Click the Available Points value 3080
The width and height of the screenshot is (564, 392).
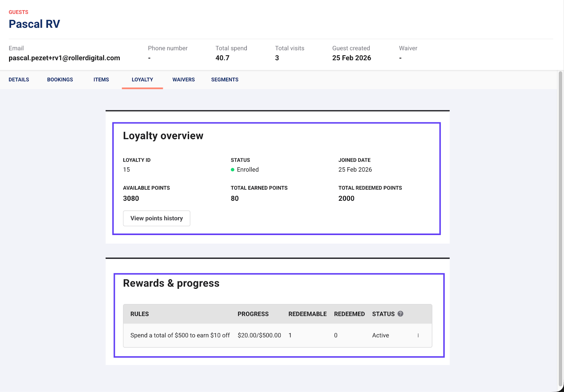pyautogui.click(x=131, y=198)
